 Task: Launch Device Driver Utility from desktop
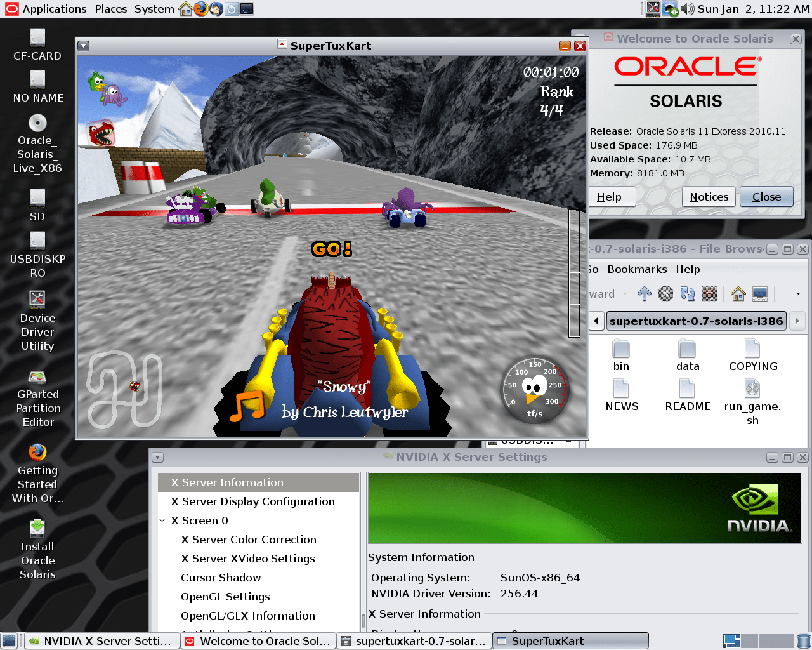click(x=37, y=321)
